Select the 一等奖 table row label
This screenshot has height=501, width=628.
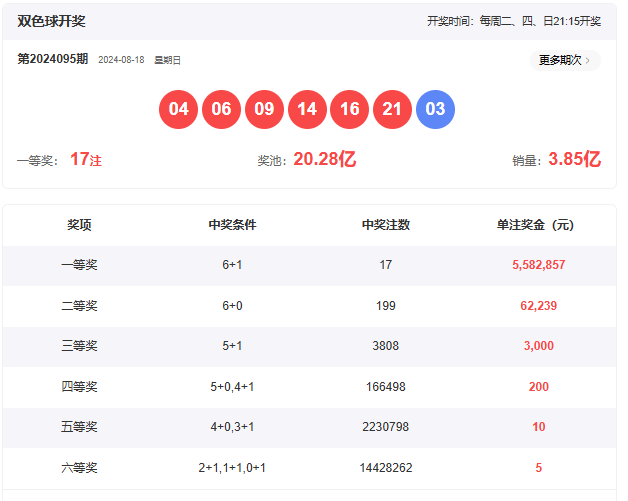[x=79, y=265]
